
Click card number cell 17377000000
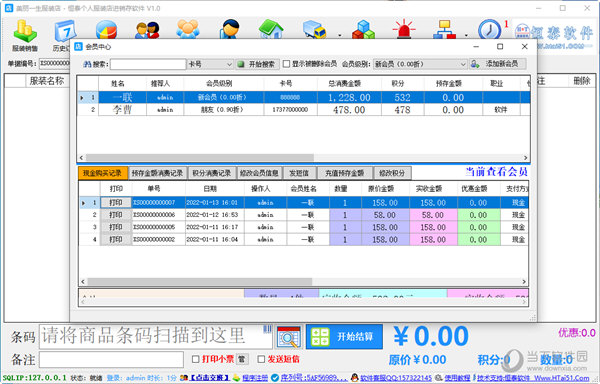[x=290, y=110]
